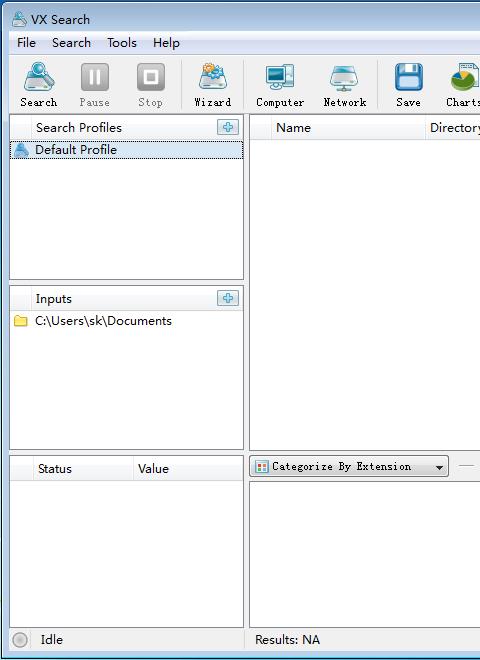
Task: Click the VX Search title bar app icon
Action: point(19,19)
